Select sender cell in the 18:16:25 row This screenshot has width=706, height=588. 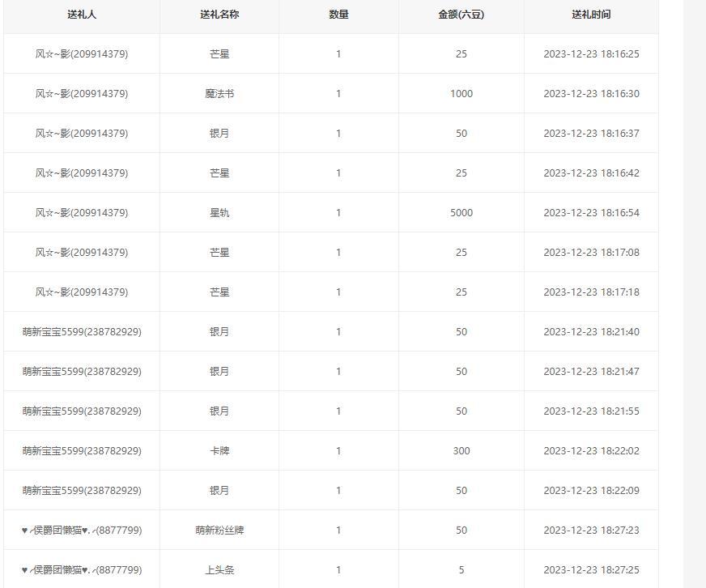pos(82,54)
